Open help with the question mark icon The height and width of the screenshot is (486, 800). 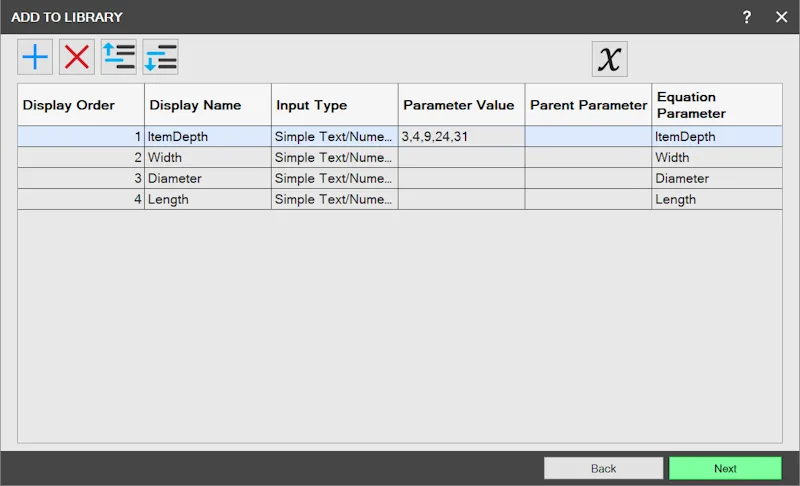(746, 17)
